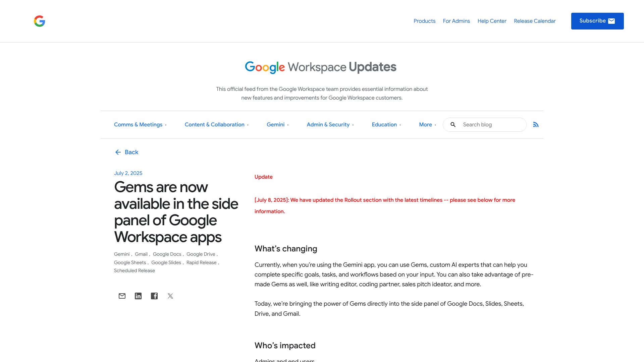Open the RSS feed icon

(x=536, y=125)
